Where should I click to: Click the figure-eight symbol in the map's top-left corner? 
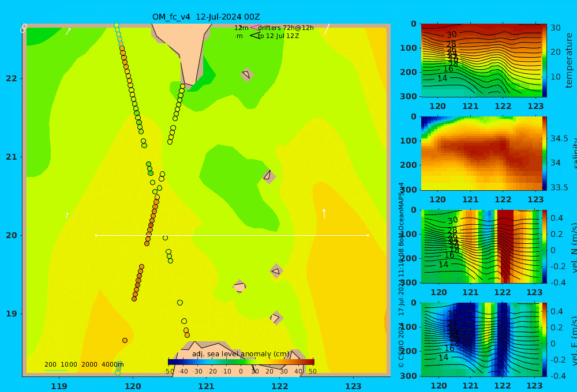[24, 28]
